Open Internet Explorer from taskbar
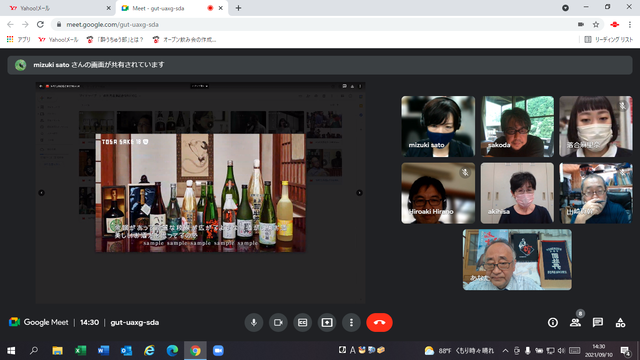 point(149,351)
